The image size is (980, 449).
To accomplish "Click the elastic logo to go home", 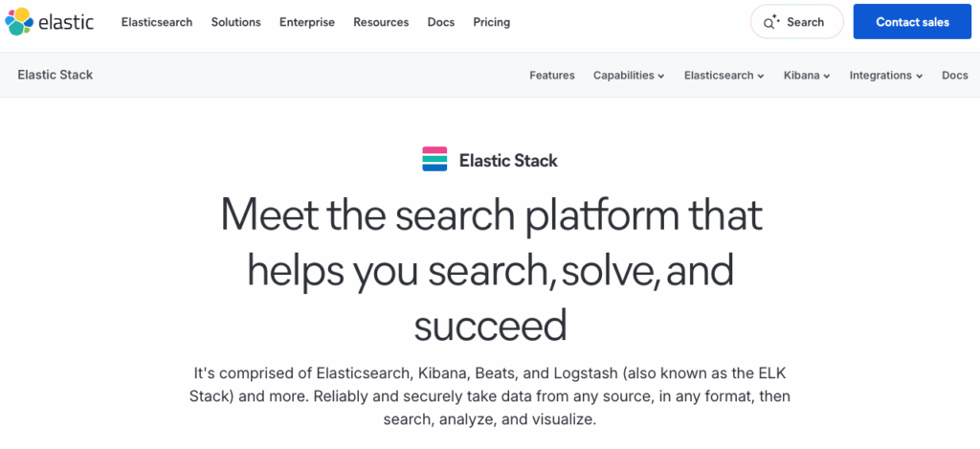I will coord(49,21).
